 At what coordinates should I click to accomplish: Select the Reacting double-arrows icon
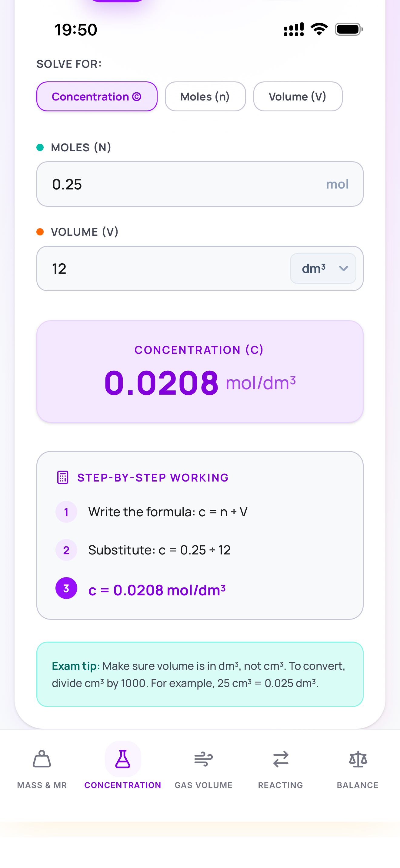point(280,759)
